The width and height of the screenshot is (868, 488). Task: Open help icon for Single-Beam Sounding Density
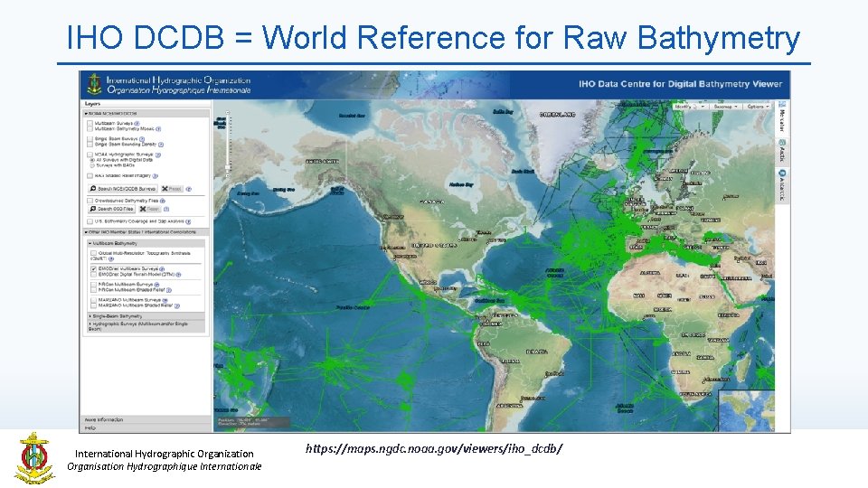[x=161, y=145]
